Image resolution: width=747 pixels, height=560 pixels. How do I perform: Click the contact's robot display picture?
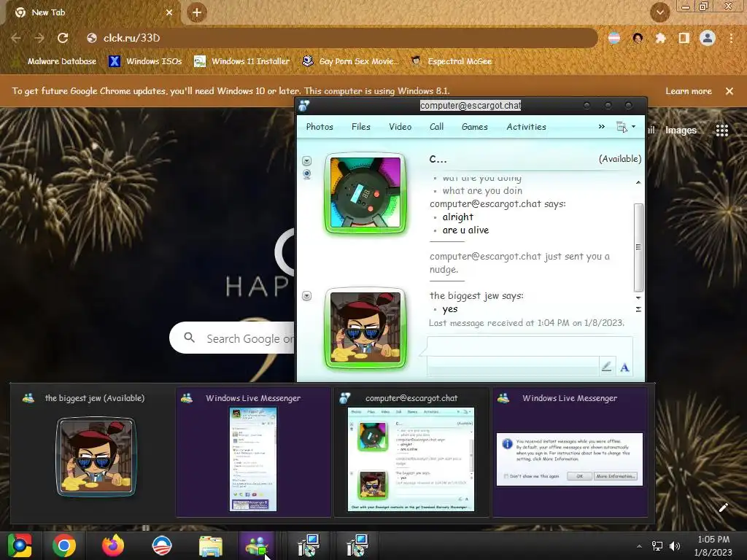point(365,192)
